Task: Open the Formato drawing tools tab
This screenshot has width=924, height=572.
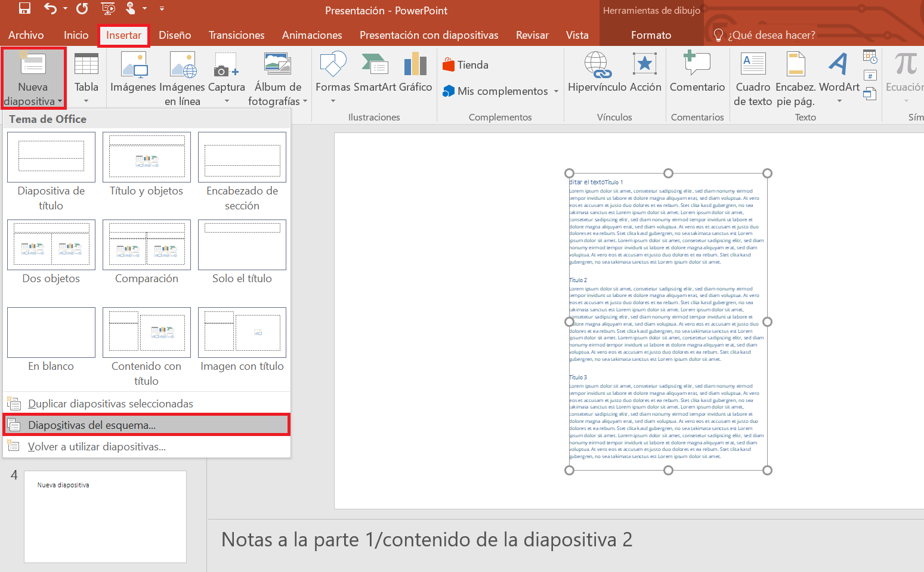Action: tap(651, 35)
